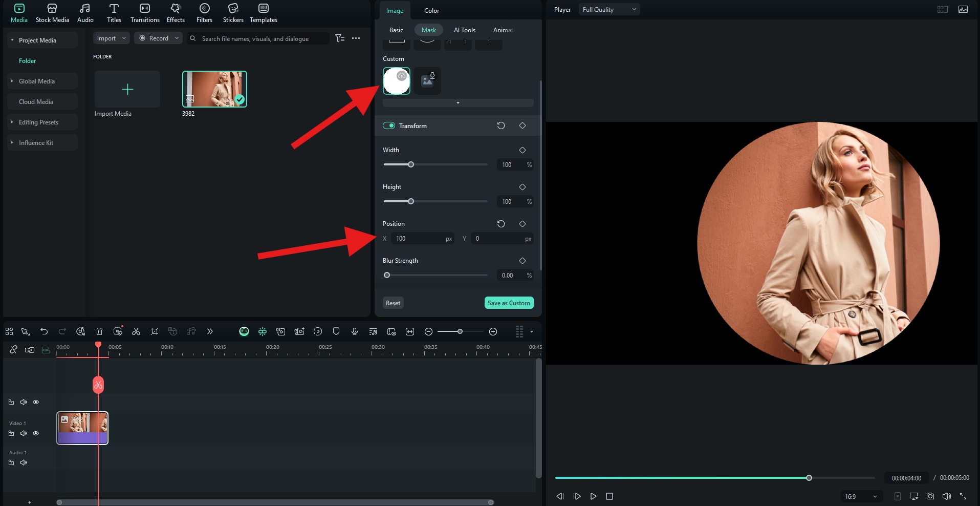Viewport: 980px width, 506px height.
Task: Select the AI Tools sub-tab
Action: tap(465, 30)
